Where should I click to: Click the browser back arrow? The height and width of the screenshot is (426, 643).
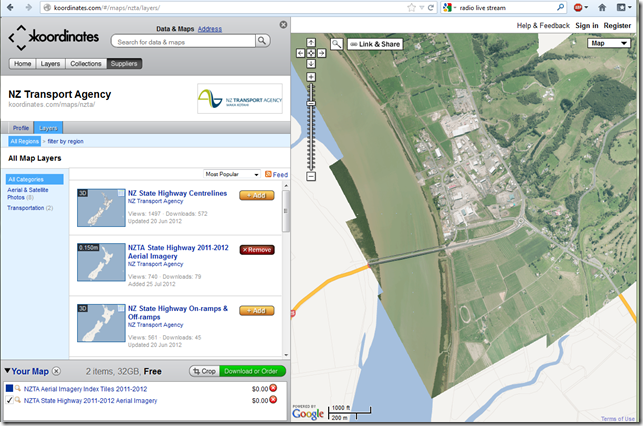click(10, 7)
